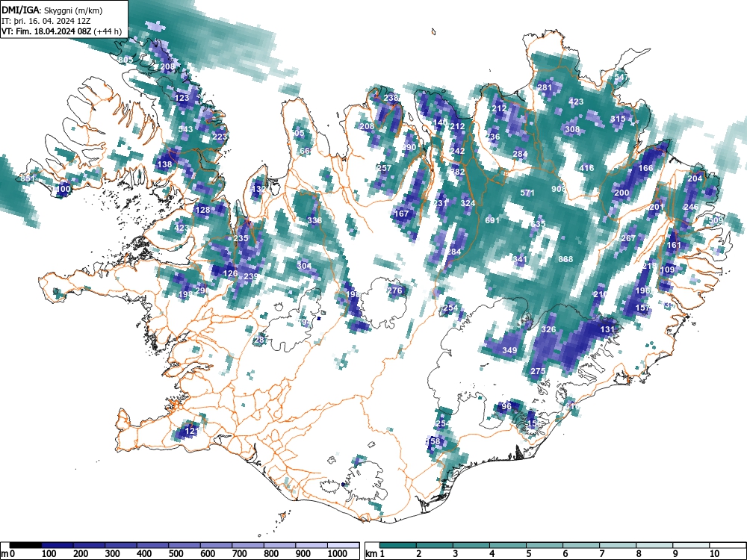Screen dimensions: 747x560
Task: Click the 1000 label on the metre legend
Action: [338, 554]
